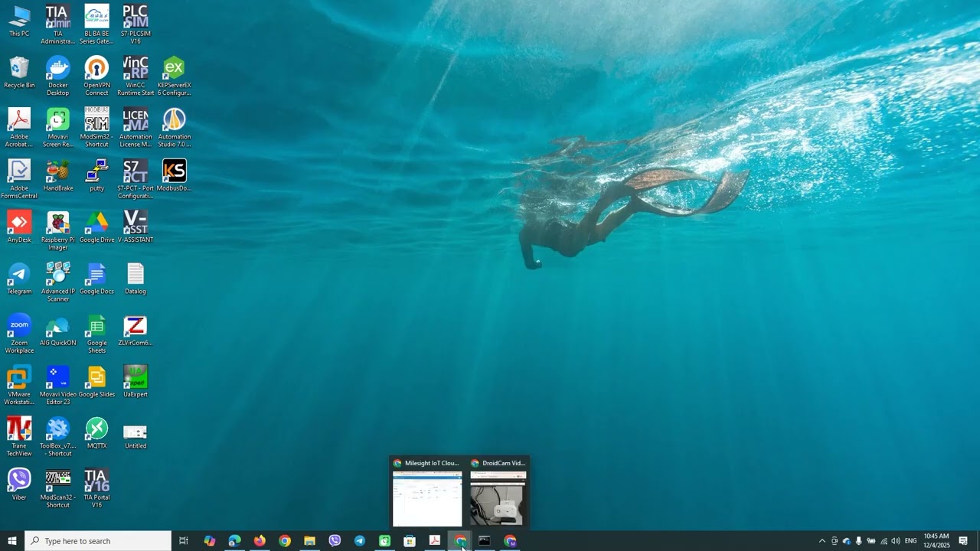980x551 pixels.
Task: Select the Google Sheets desktop icon
Action: [x=96, y=334]
